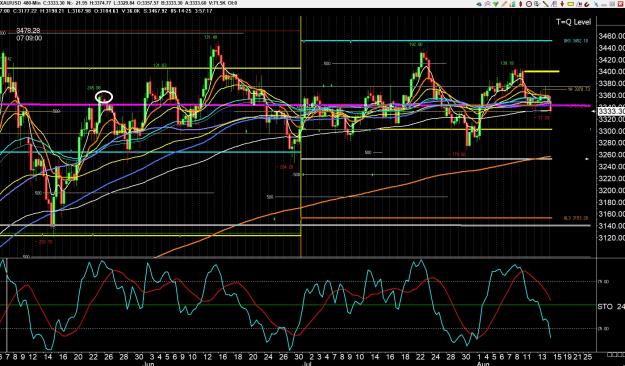Select the pink diagonal line toolbar icon

click(504, 4)
